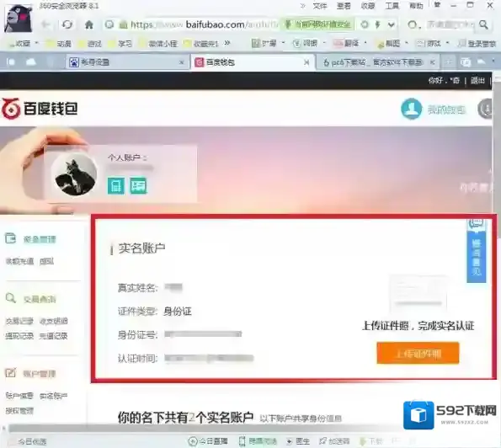This screenshot has height=448, width=501.
Task: Open the address bar dropdown arrow
Action: (391, 24)
